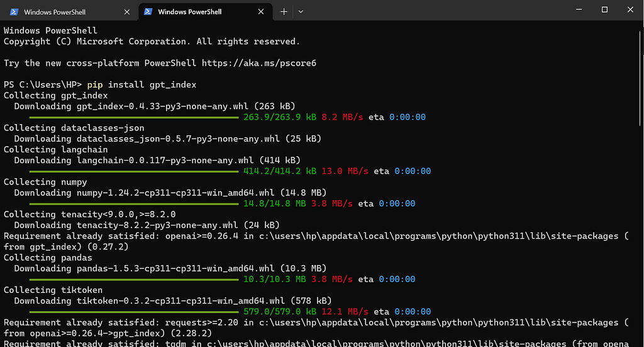
Task: Click '10.3/10.3 MB' size text
Action: 275,279
